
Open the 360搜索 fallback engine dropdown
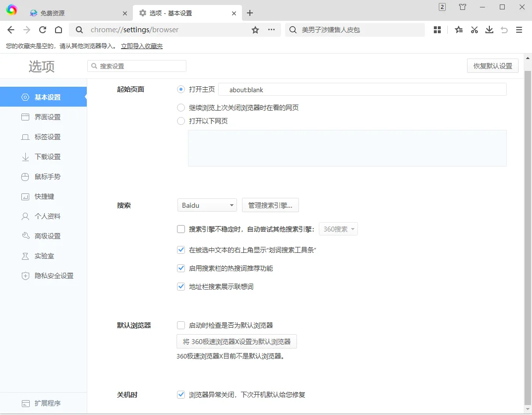click(x=338, y=229)
